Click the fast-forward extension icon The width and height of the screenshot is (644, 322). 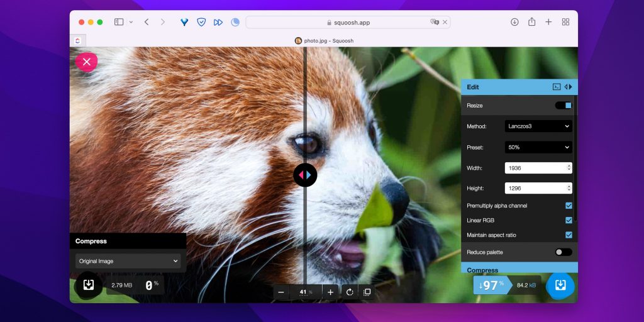[x=218, y=22]
